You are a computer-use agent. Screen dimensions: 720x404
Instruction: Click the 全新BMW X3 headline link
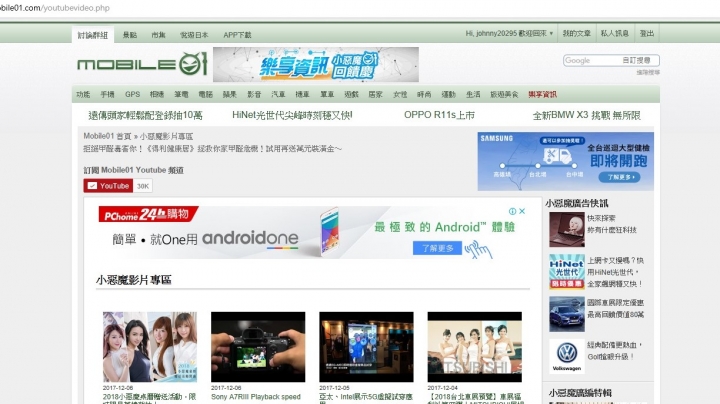586,115
